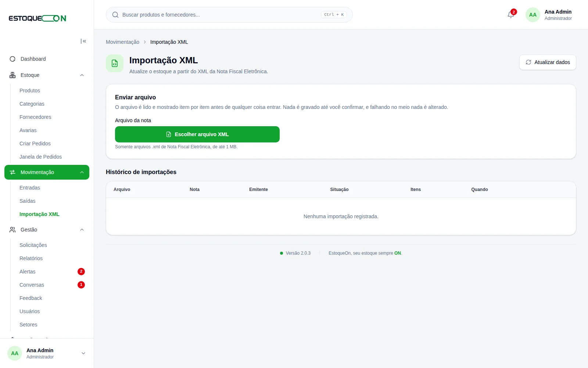Screen dimensions: 588x368
Task: Click the Dashboard circle icon
Action: pyautogui.click(x=12, y=59)
